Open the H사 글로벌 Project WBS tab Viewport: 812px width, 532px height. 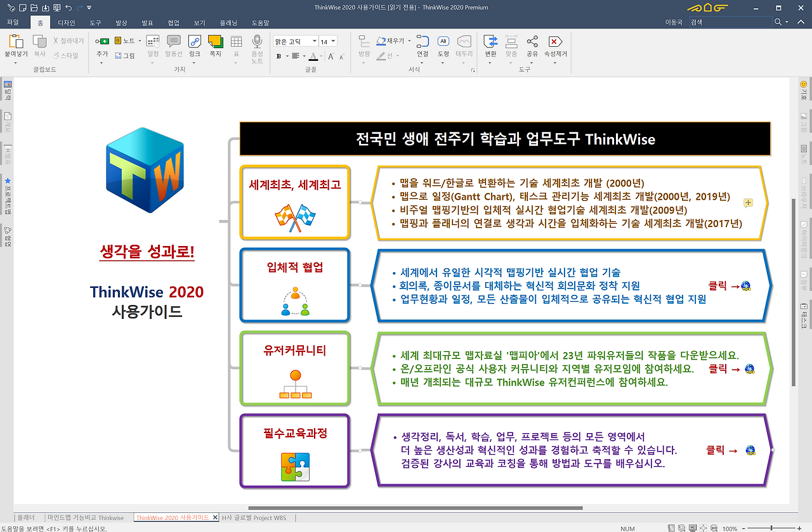pyautogui.click(x=254, y=517)
